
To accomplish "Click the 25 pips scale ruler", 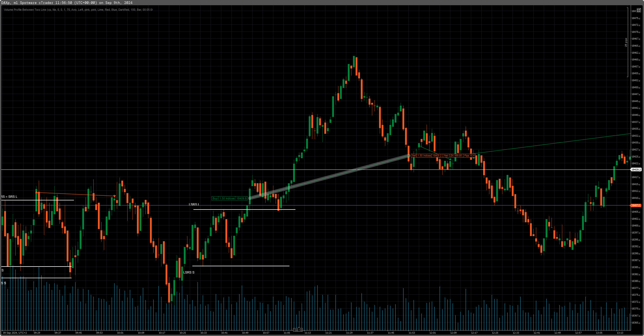I will coord(626,42).
